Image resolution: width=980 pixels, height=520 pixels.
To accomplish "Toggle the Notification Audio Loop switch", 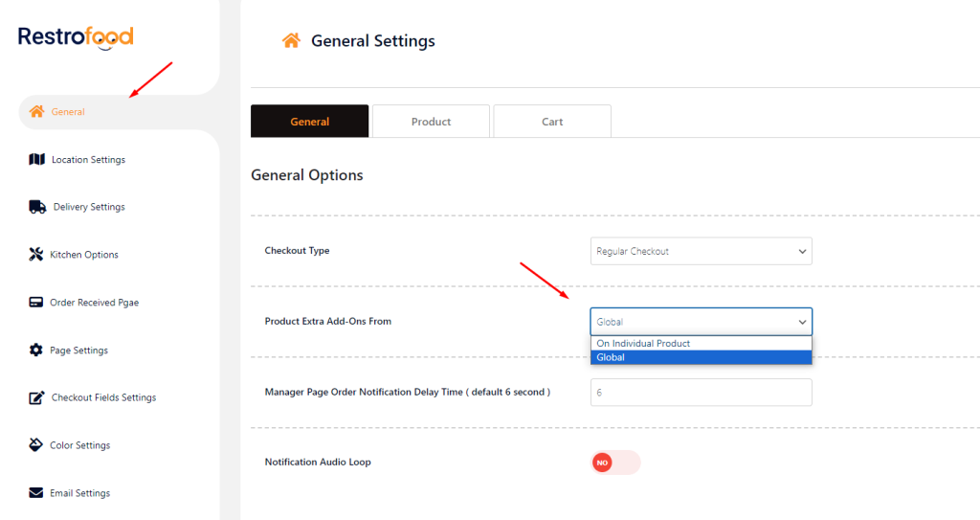I will pos(615,463).
